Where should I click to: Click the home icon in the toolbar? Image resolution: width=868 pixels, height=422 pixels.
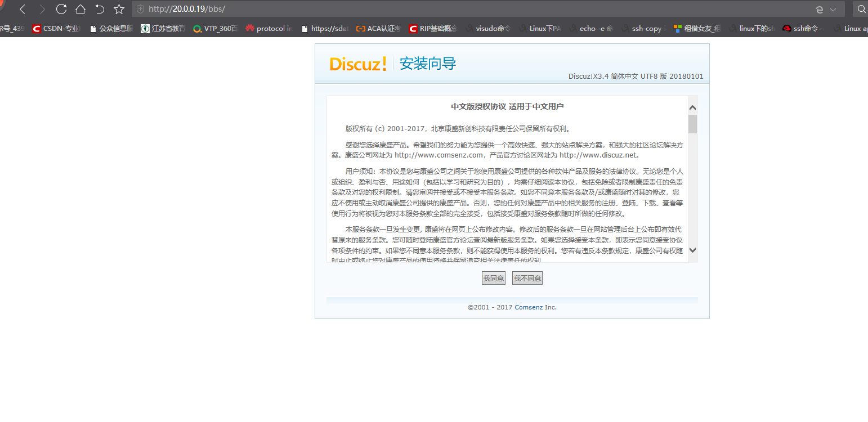[80, 9]
